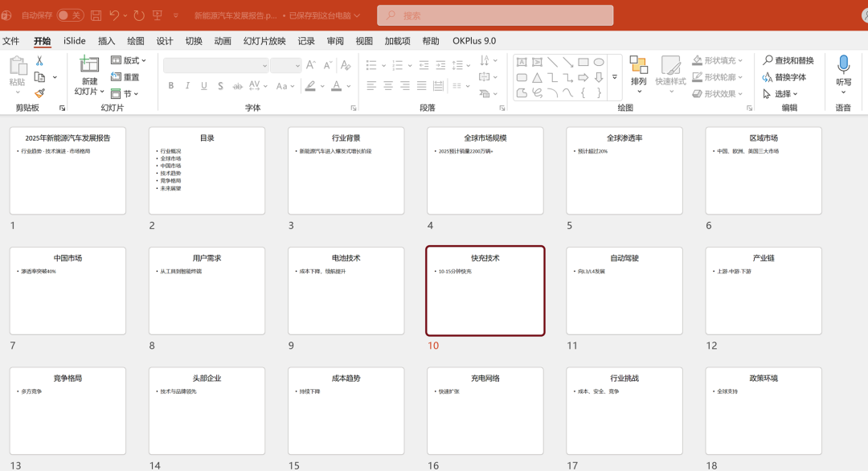Open the font size combo box
The width and height of the screenshot is (868, 471).
(285, 65)
